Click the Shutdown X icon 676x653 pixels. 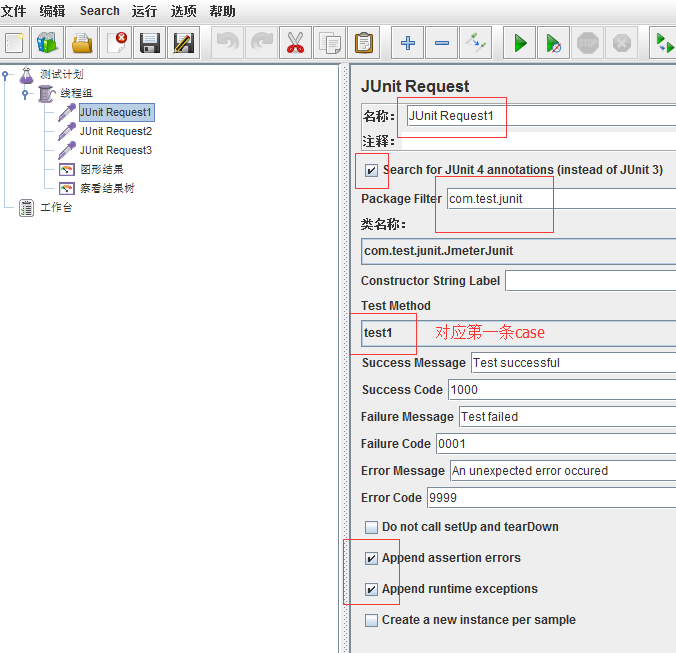[622, 43]
